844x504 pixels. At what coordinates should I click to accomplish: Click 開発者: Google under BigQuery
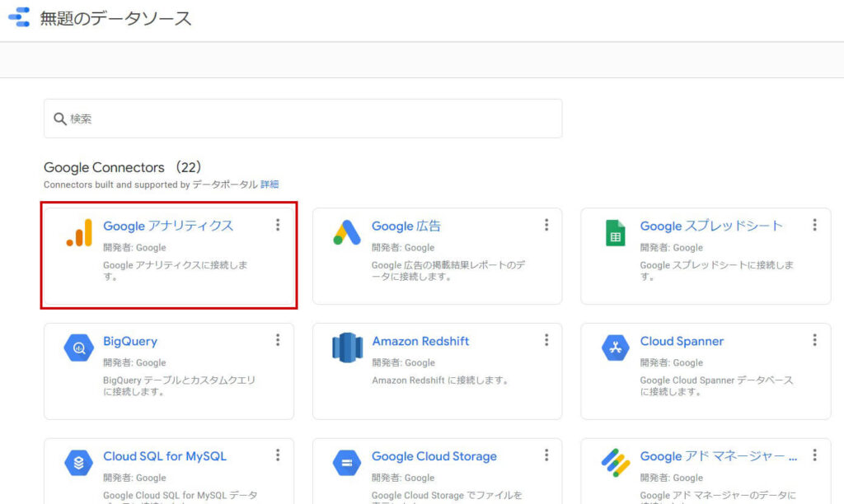click(134, 362)
